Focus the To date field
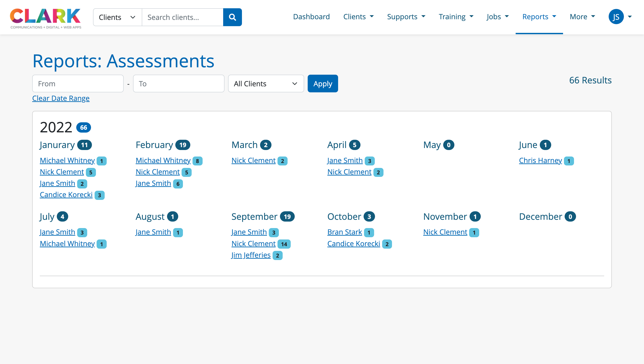This screenshot has width=644, height=364. (x=178, y=84)
